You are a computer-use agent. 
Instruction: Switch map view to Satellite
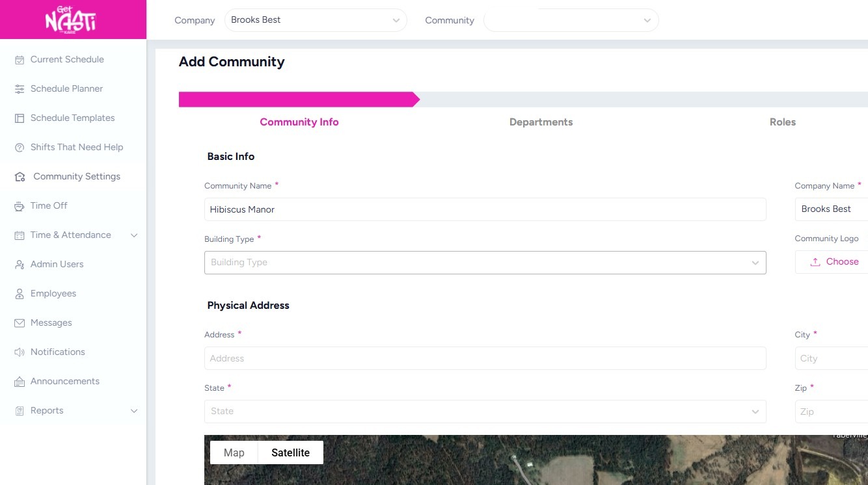point(290,452)
